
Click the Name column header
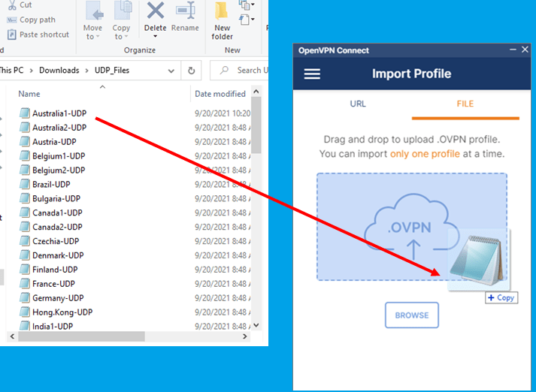pos(29,94)
